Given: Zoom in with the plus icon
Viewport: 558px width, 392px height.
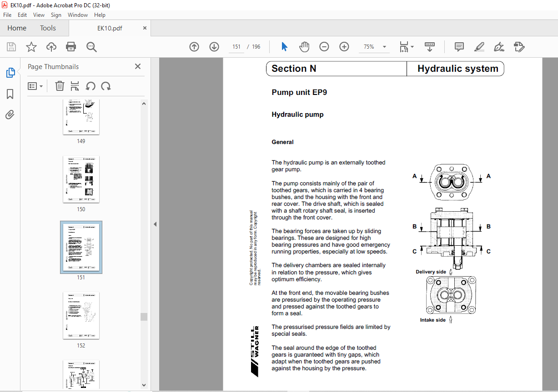Looking at the screenshot, I should pyautogui.click(x=344, y=47).
